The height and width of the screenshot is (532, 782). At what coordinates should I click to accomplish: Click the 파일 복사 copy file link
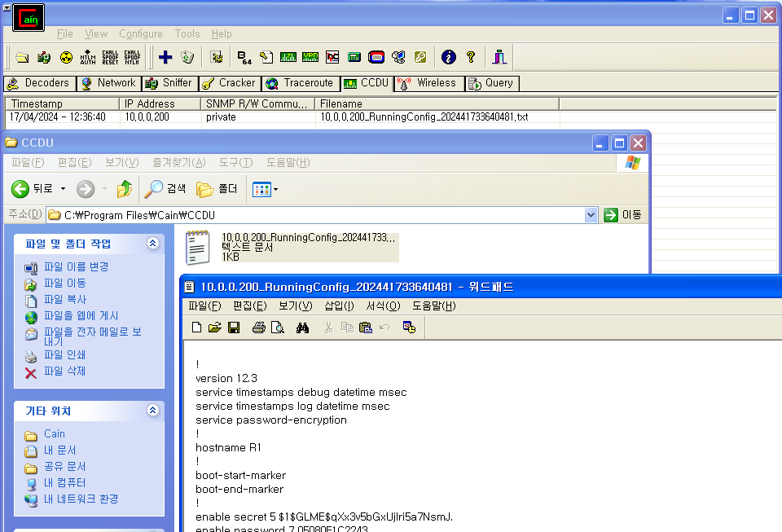(65, 300)
